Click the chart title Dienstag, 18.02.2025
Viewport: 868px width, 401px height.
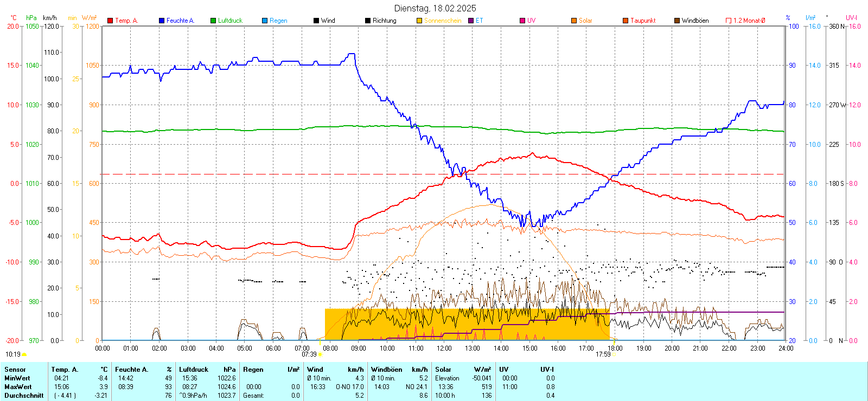tap(435, 8)
